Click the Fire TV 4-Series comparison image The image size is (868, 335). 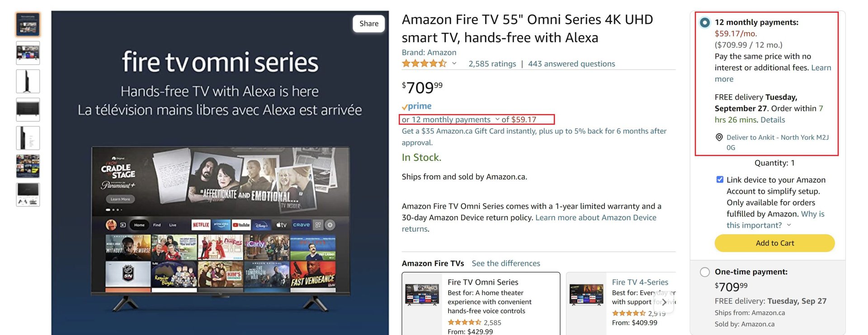click(x=586, y=295)
